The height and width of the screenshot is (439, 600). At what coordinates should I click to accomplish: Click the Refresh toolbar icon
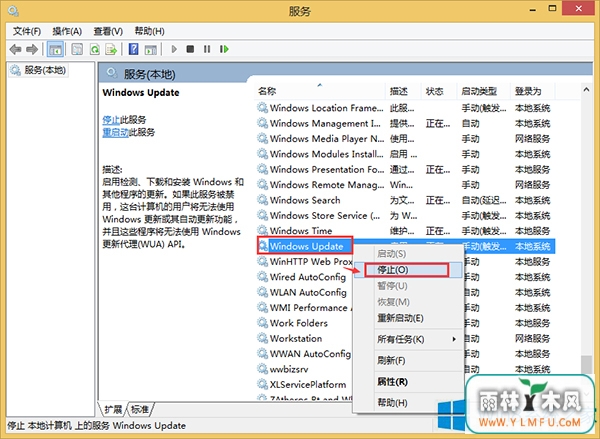(x=95, y=49)
